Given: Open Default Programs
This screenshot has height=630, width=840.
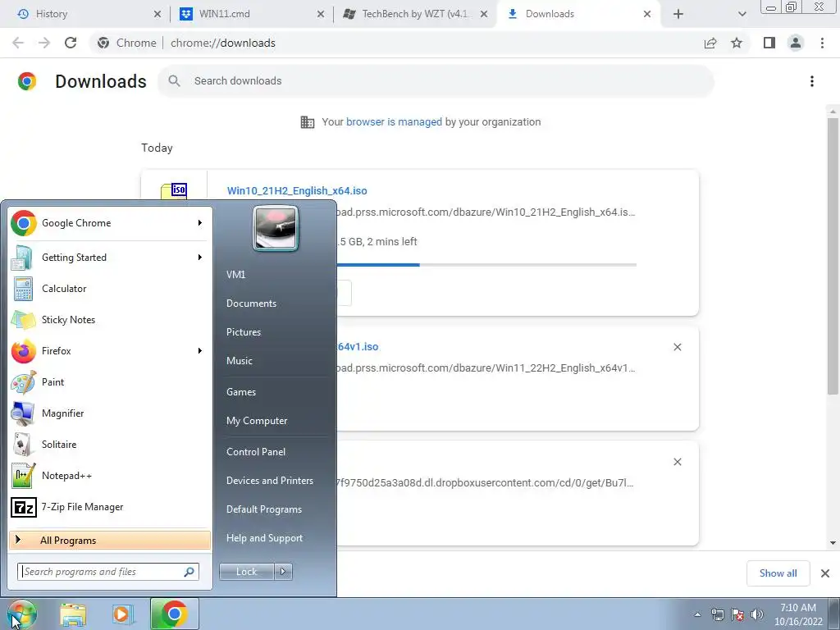Looking at the screenshot, I should pos(264,509).
